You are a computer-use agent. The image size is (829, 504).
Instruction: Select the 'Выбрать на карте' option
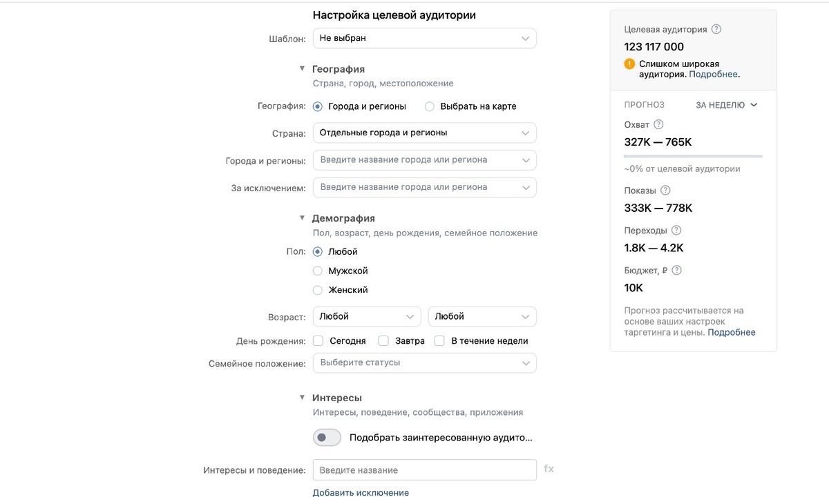pos(428,106)
